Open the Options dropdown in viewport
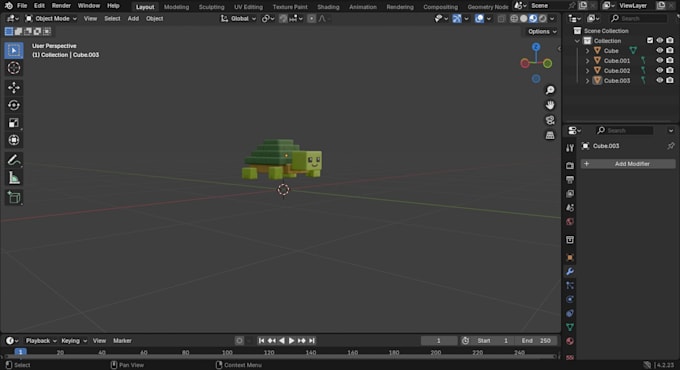The image size is (680, 370). tap(542, 31)
